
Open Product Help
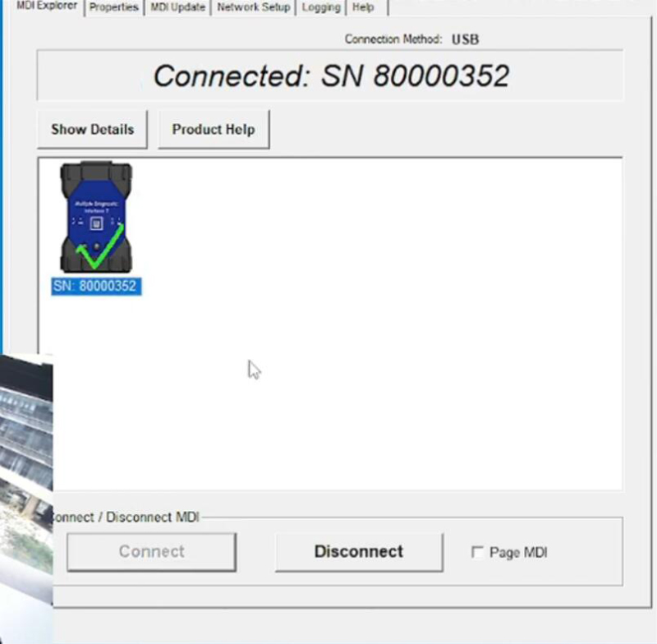point(214,130)
